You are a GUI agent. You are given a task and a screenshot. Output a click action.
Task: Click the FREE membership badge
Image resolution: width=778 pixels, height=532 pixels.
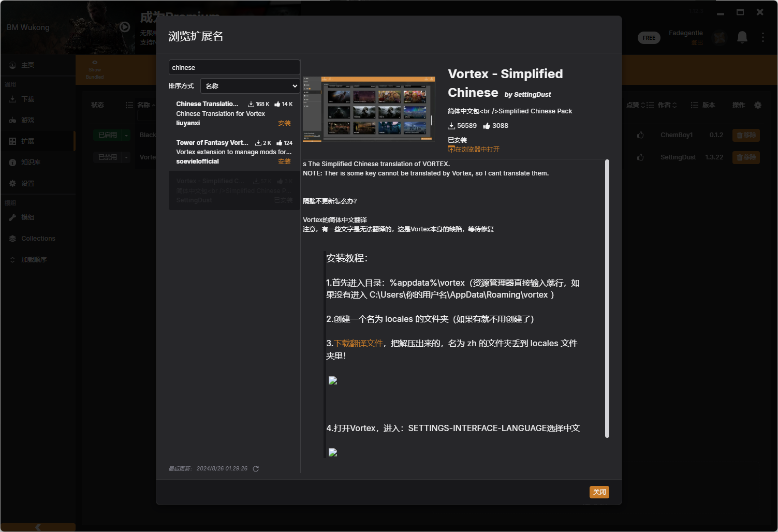tap(649, 38)
